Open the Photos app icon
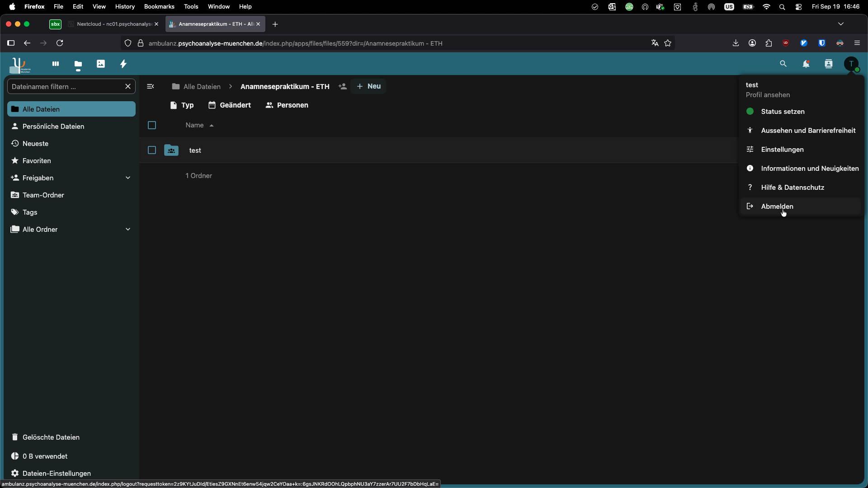 tap(101, 64)
